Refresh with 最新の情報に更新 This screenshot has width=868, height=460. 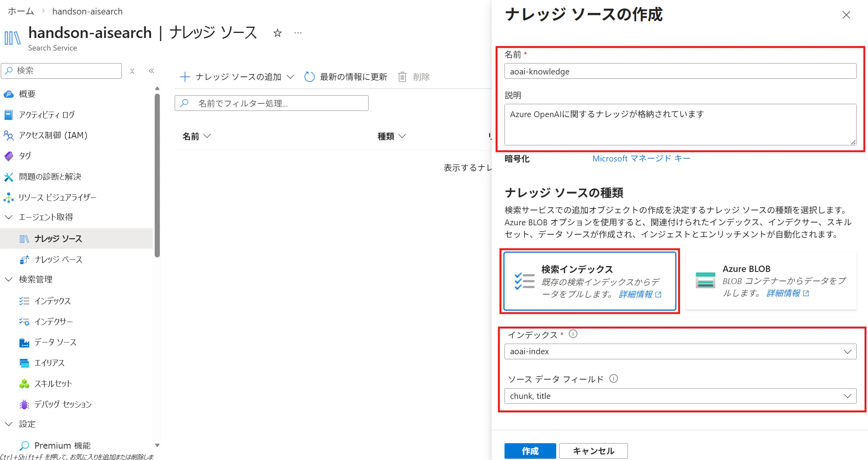pyautogui.click(x=346, y=77)
